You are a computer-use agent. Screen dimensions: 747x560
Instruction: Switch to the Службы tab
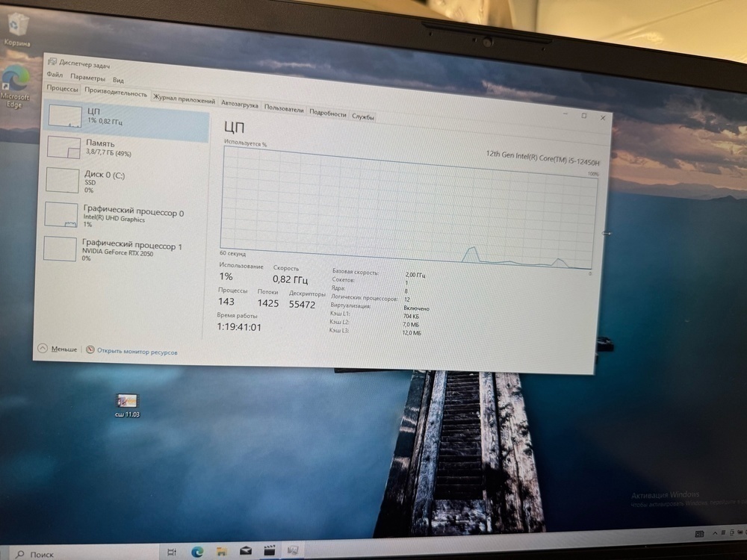point(363,116)
